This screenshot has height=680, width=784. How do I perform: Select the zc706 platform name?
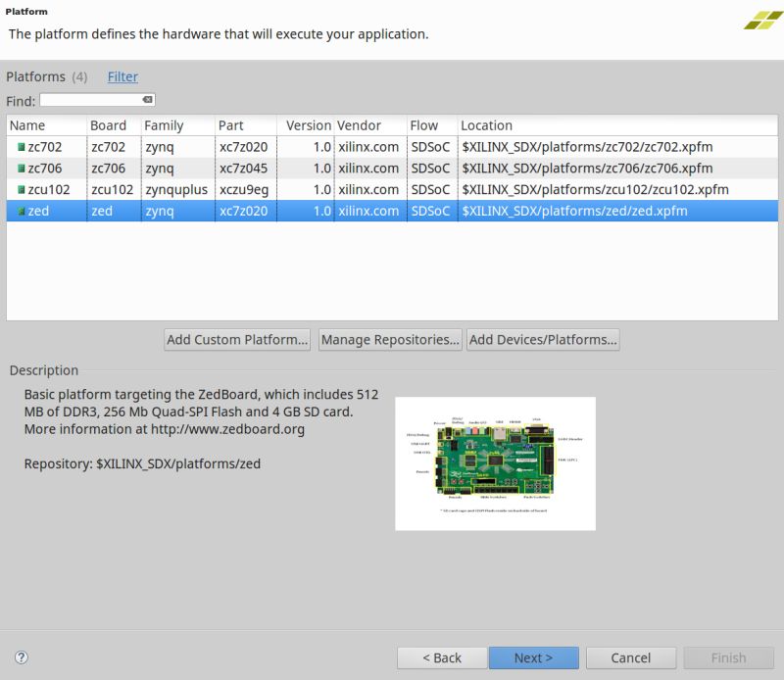tap(45, 169)
